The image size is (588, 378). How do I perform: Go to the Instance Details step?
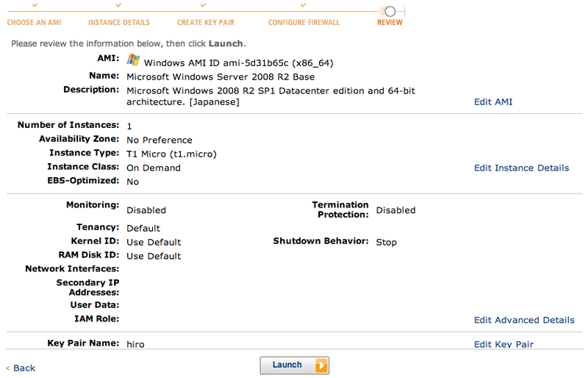[119, 23]
